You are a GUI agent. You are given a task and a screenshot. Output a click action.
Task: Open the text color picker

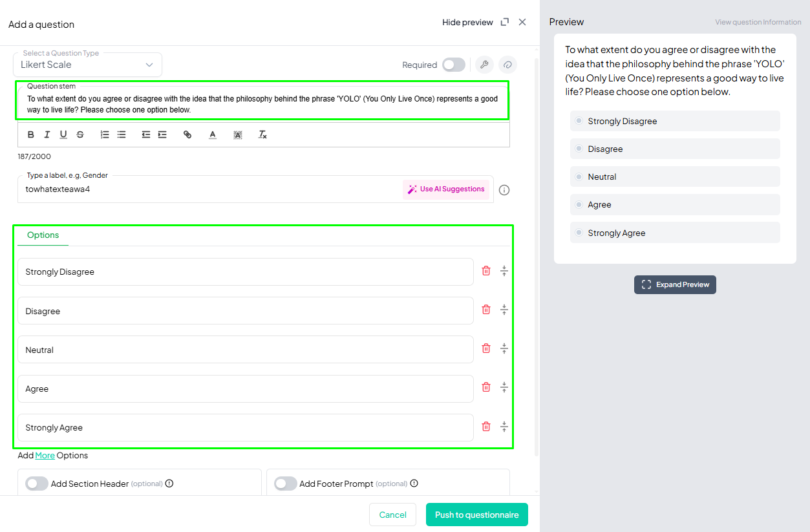212,134
